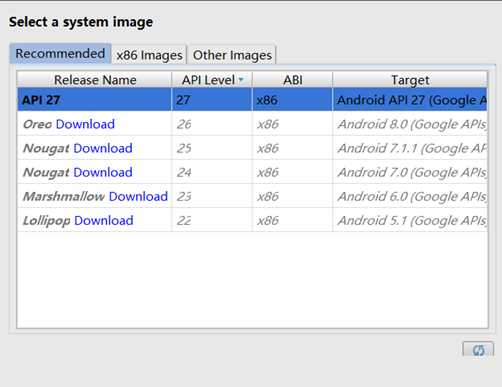Click Android 8.0 target cell
Viewport: 502px width, 387px height.
pos(410,124)
